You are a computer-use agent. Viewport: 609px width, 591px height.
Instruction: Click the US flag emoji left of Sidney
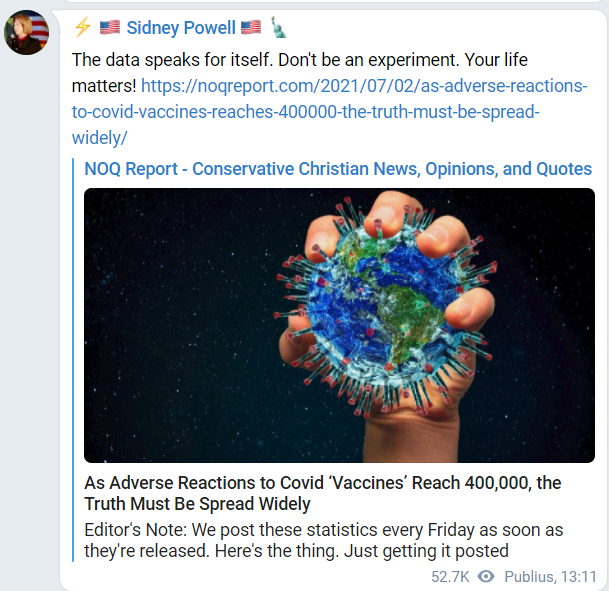coord(109,27)
